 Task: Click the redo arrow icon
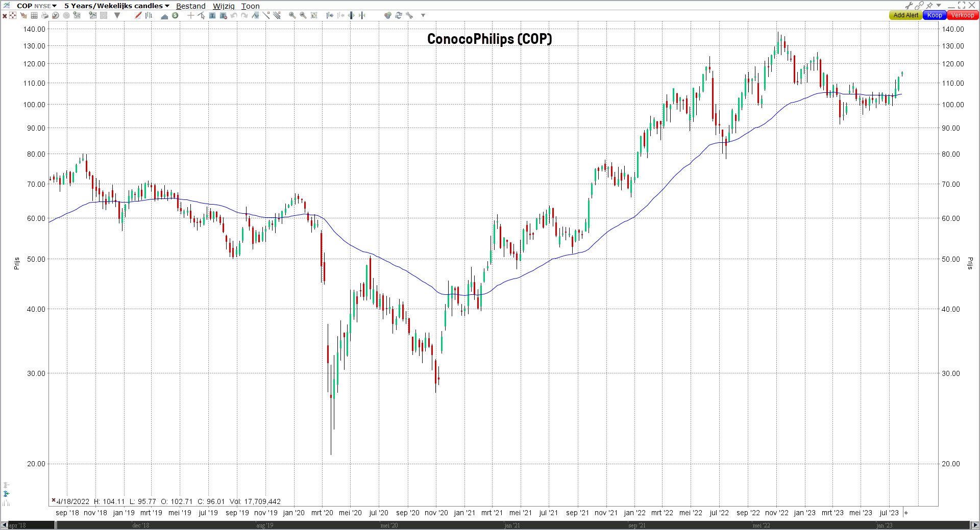click(244, 15)
